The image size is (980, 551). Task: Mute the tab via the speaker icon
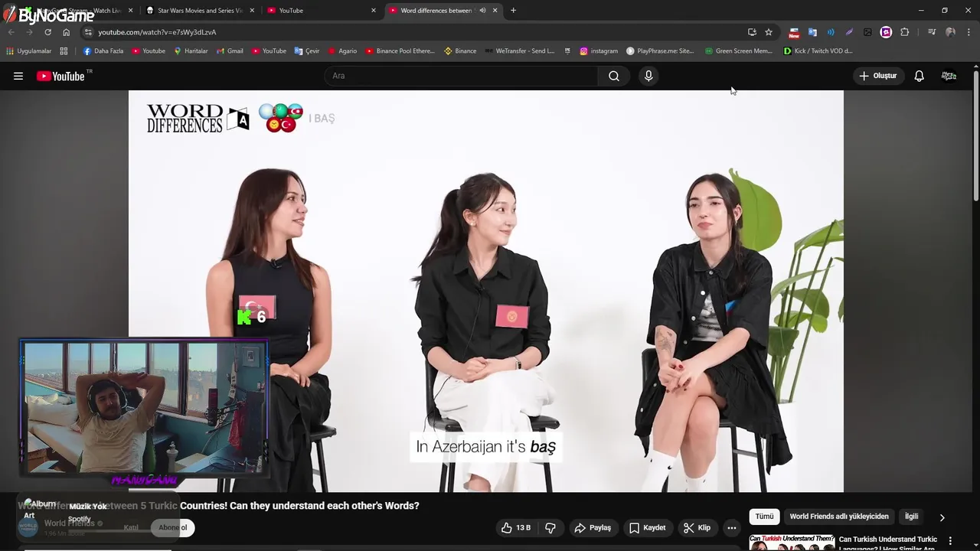(x=482, y=11)
